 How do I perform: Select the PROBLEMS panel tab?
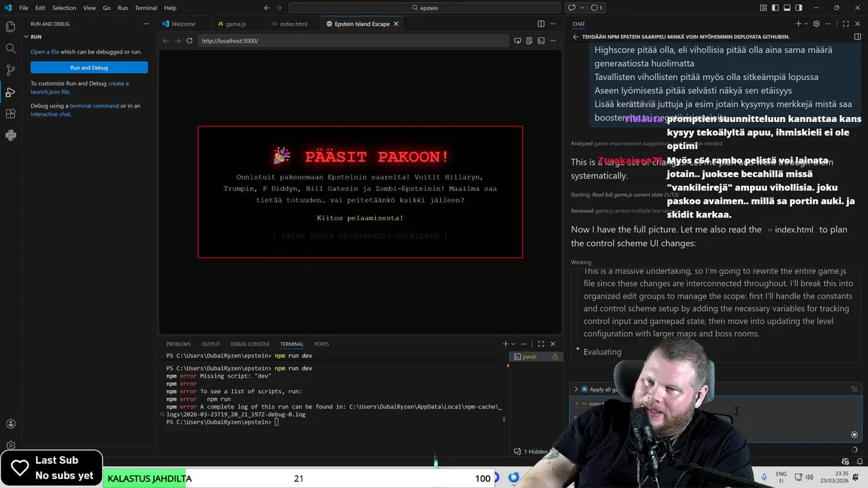178,344
